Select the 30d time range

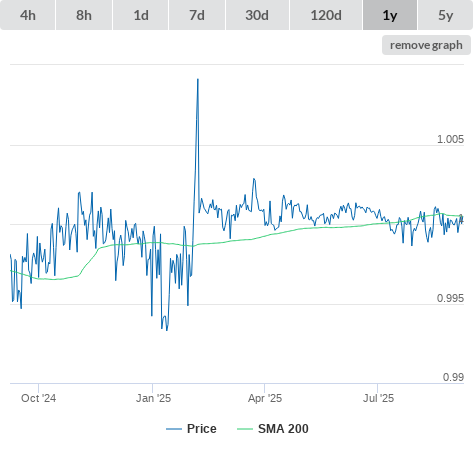point(257,15)
